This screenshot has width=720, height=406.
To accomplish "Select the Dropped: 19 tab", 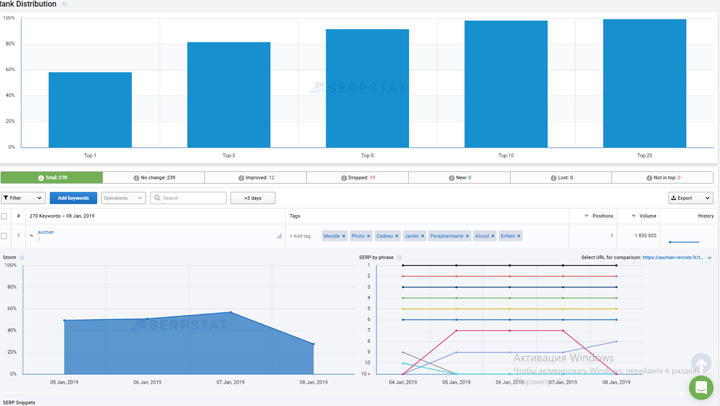I will click(358, 178).
